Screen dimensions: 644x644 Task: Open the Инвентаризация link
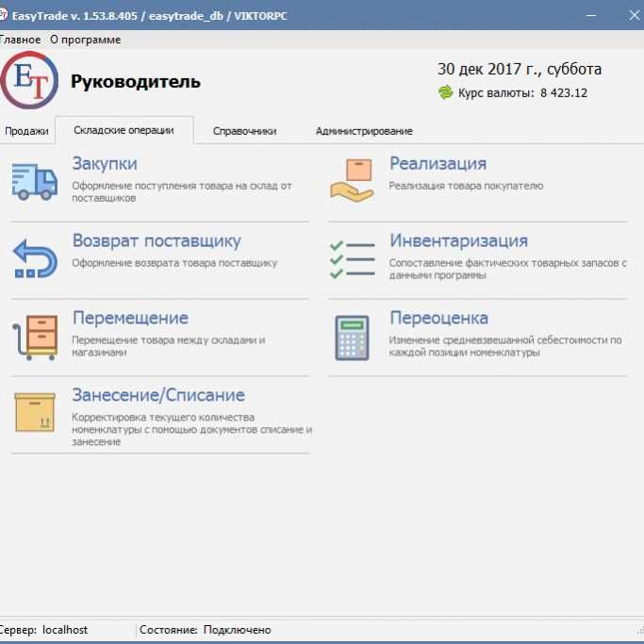[459, 240]
